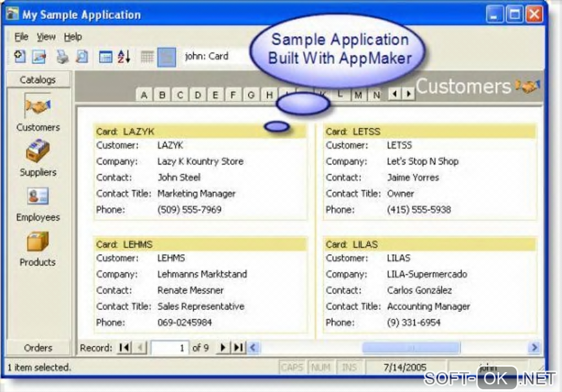Click contact name John Steel

pyautogui.click(x=179, y=177)
